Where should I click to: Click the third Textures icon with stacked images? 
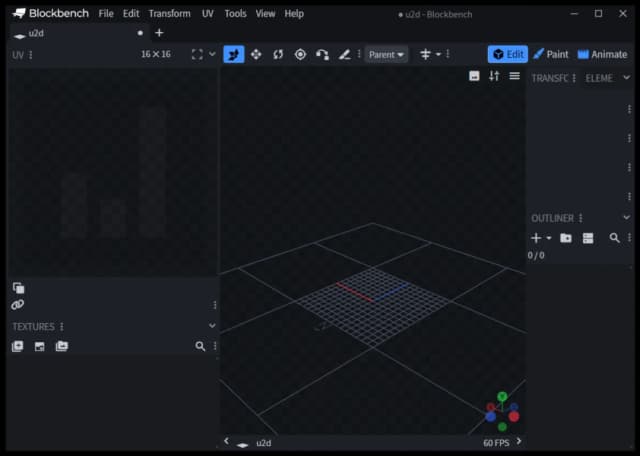click(62, 346)
